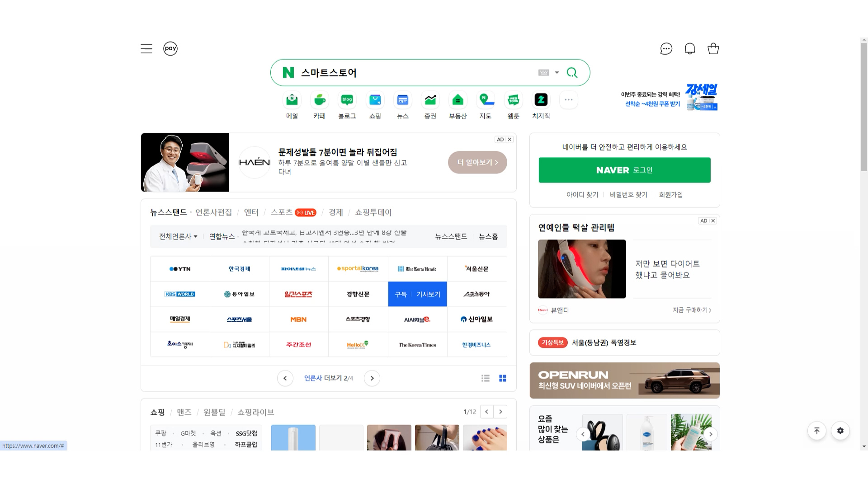The image size is (868, 488).
Task: Open the hamburger menu icon
Action: [146, 49]
